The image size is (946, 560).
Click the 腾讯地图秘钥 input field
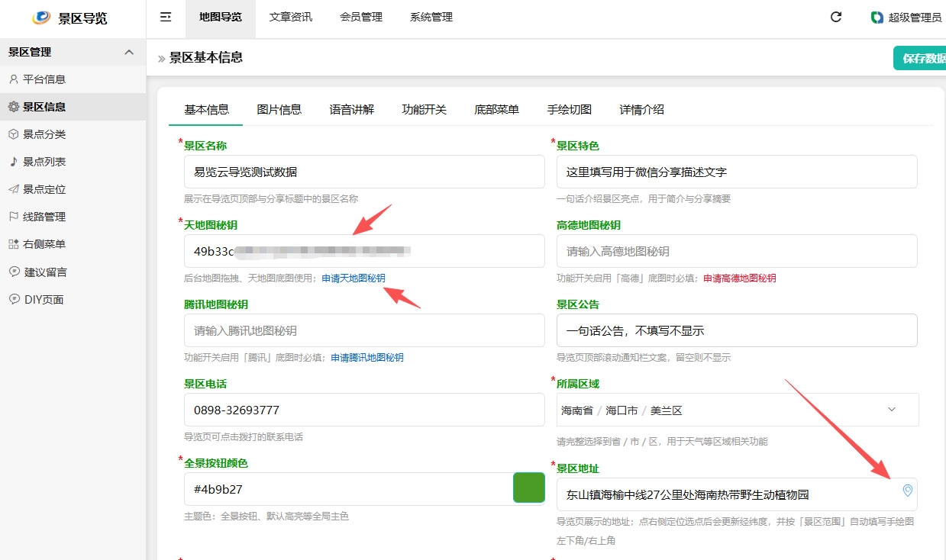(x=364, y=330)
